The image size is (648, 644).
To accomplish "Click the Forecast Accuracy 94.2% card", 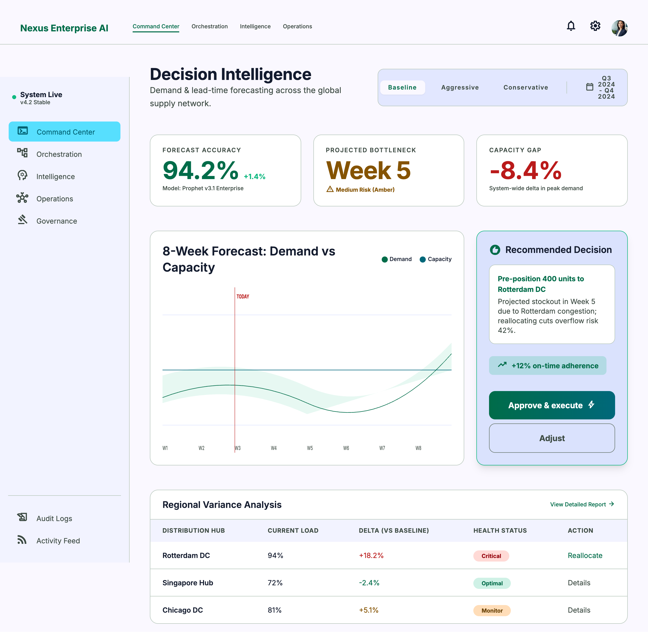I will pyautogui.click(x=225, y=170).
